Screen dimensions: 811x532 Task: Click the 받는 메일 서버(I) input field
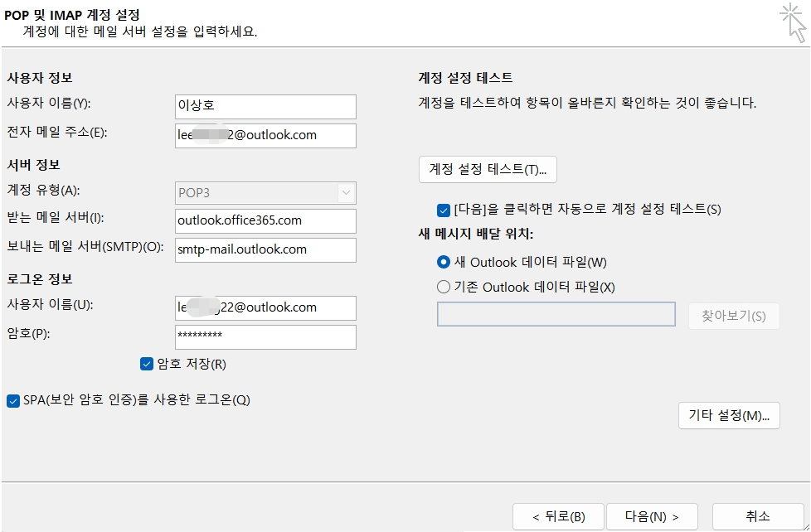(265, 220)
